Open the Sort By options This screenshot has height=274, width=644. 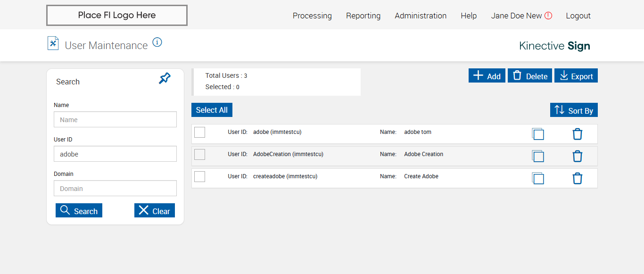(574, 110)
